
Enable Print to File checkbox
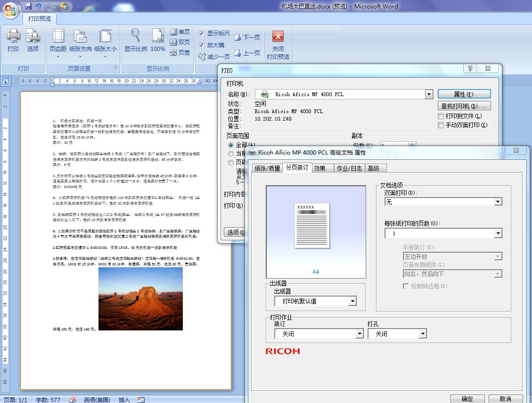[441, 116]
